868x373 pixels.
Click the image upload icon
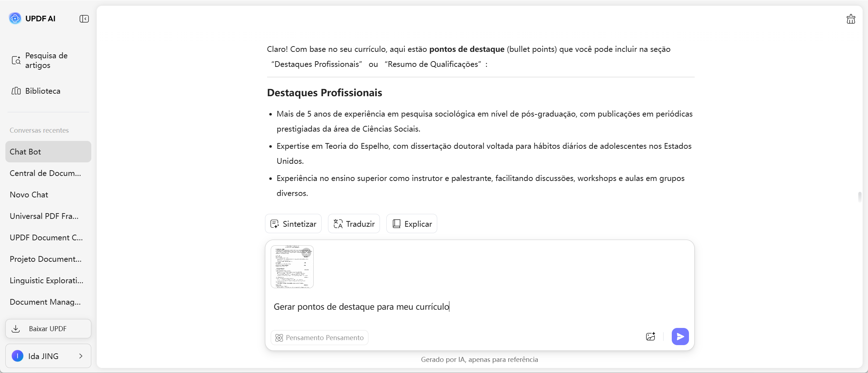click(650, 337)
